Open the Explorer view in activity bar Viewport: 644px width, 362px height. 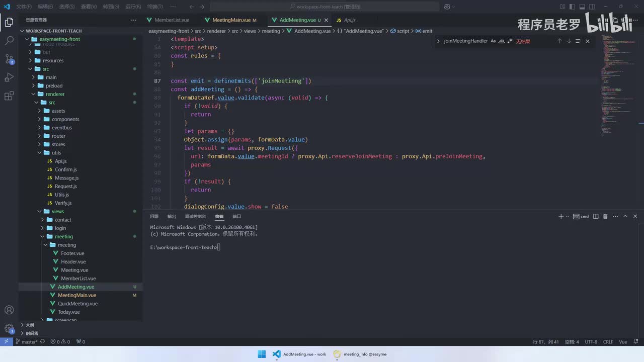coord(9,22)
